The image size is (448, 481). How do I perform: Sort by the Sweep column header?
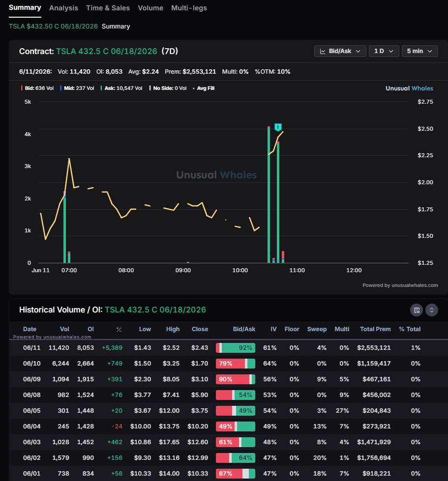(317, 329)
